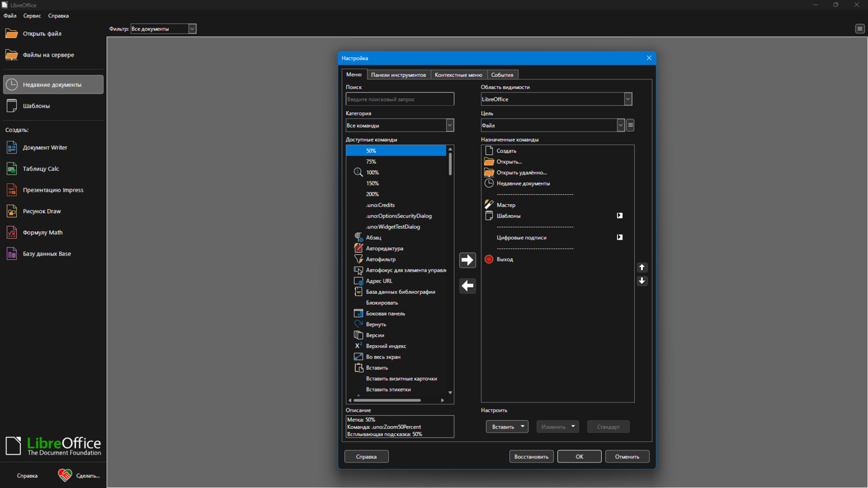The width and height of the screenshot is (868, 488).
Task: Open the Область видимости dropdown
Action: point(627,99)
